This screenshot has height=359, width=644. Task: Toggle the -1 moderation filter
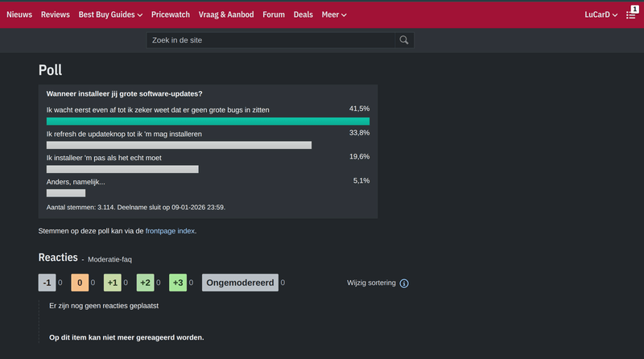47,283
